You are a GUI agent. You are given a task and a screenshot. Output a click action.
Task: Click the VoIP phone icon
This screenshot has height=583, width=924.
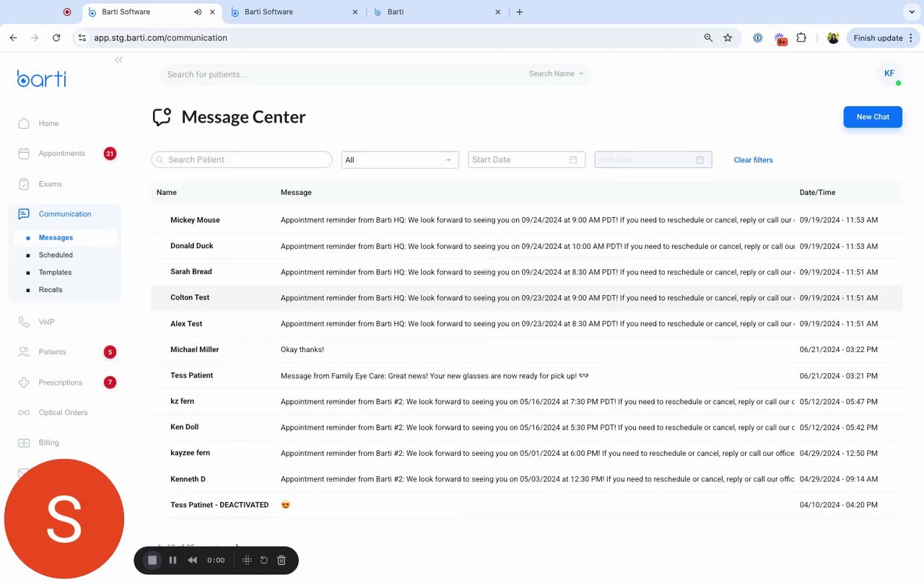tap(24, 322)
